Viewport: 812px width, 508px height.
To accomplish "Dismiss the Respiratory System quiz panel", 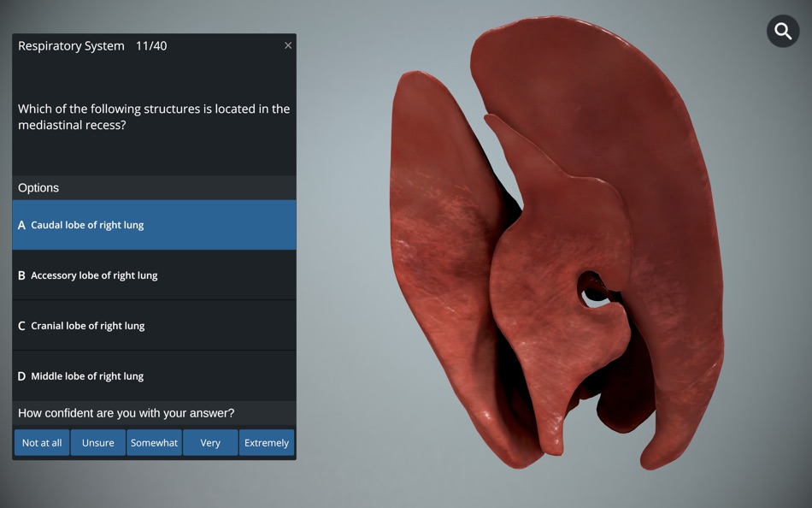I will (x=287, y=45).
